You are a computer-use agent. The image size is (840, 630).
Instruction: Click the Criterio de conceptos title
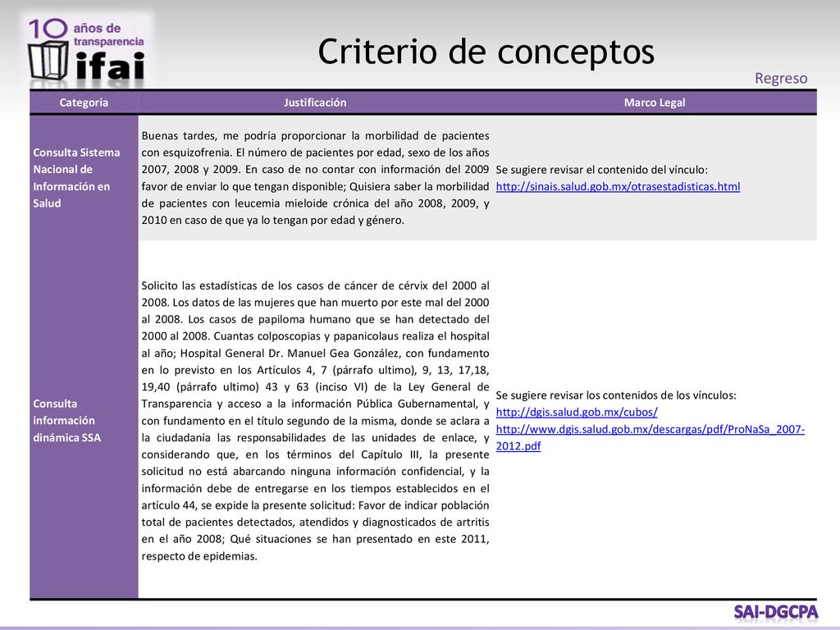click(486, 52)
